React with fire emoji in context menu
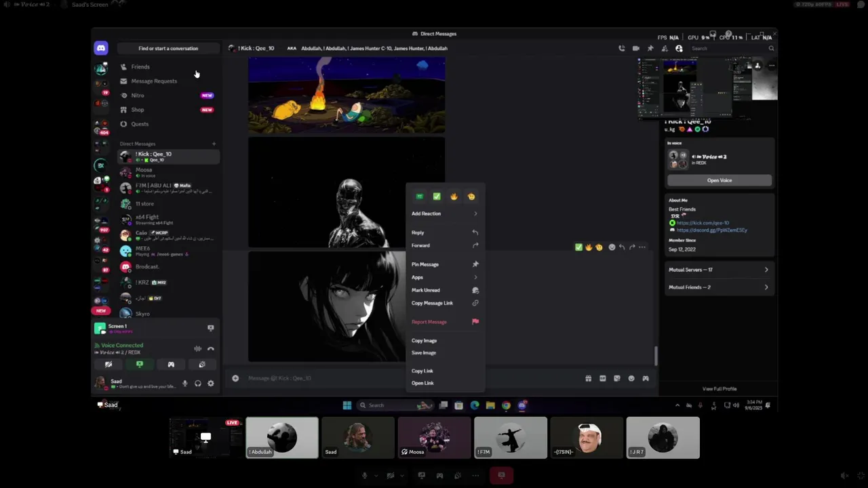Viewport: 868px width, 488px height. click(454, 197)
